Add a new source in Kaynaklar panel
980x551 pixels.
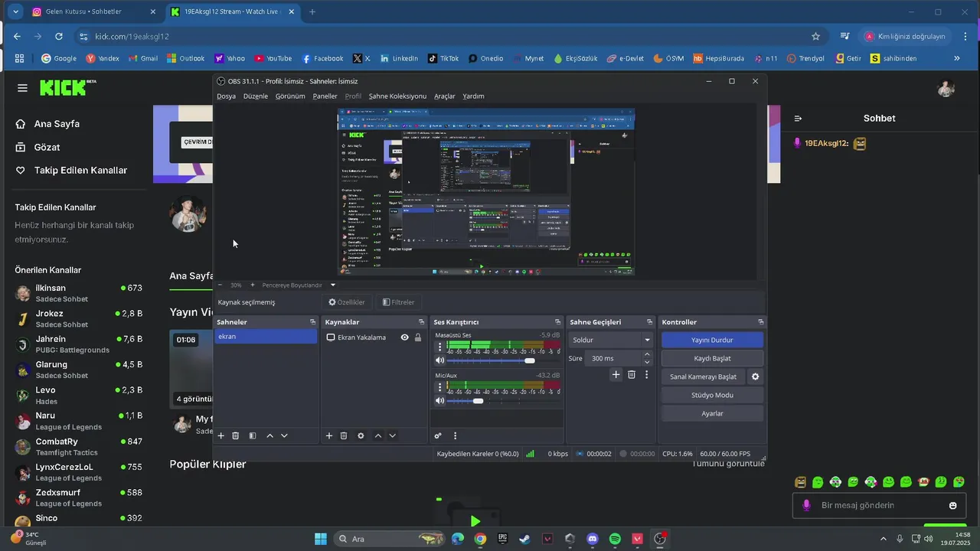coord(329,435)
